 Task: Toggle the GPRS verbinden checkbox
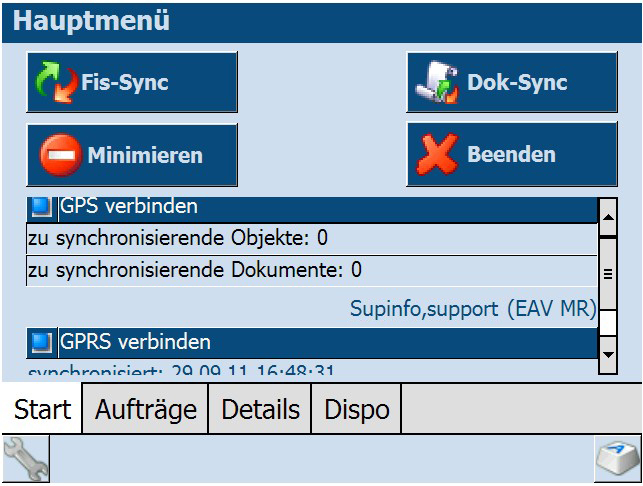42,342
